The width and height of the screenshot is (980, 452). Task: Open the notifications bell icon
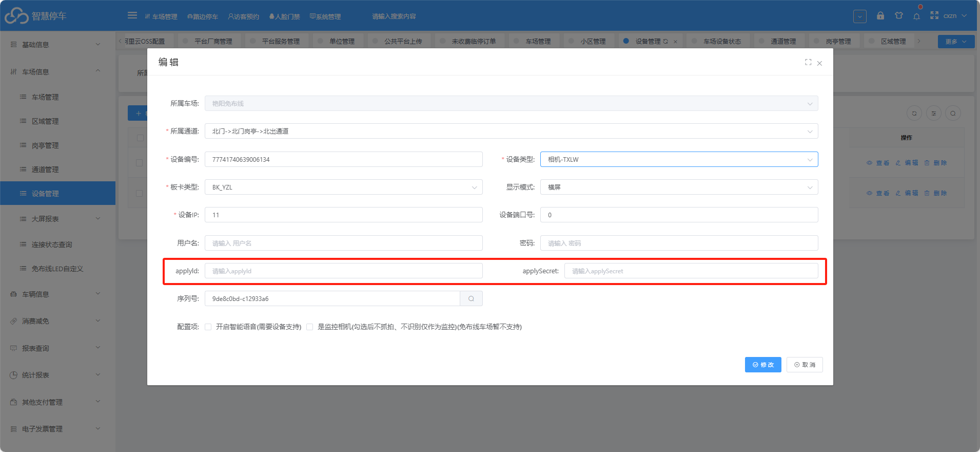click(x=916, y=16)
